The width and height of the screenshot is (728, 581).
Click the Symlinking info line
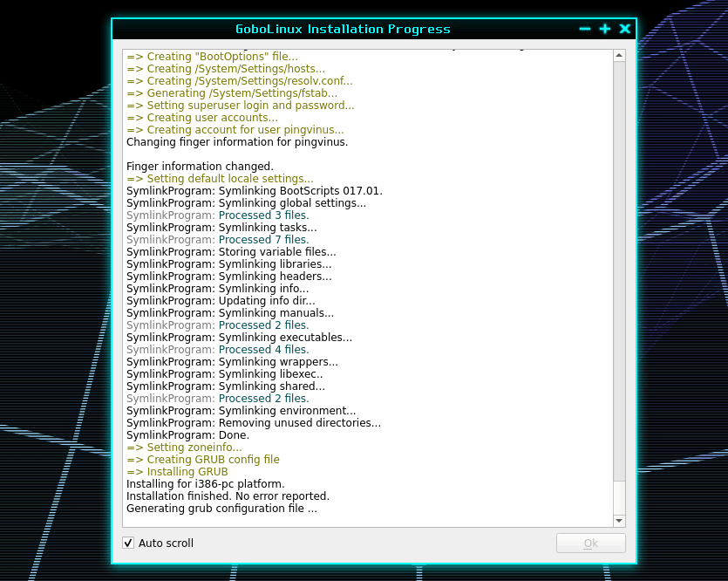217,289
